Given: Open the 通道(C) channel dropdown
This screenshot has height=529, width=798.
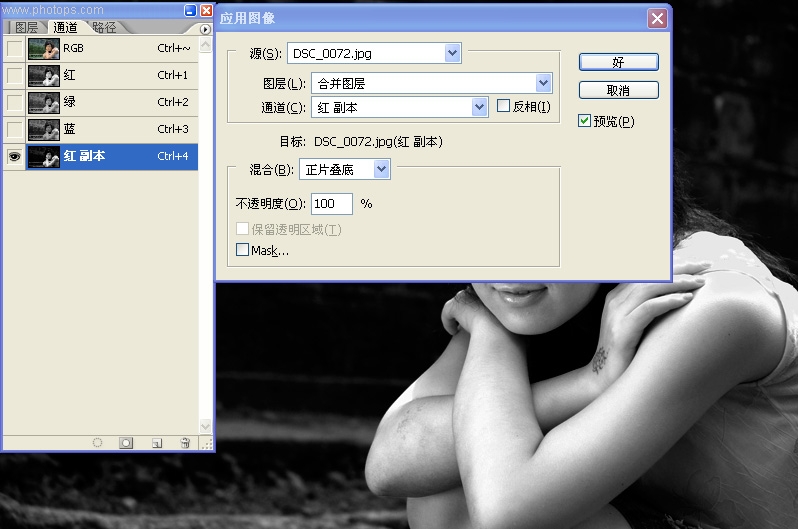Looking at the screenshot, I should [479, 107].
